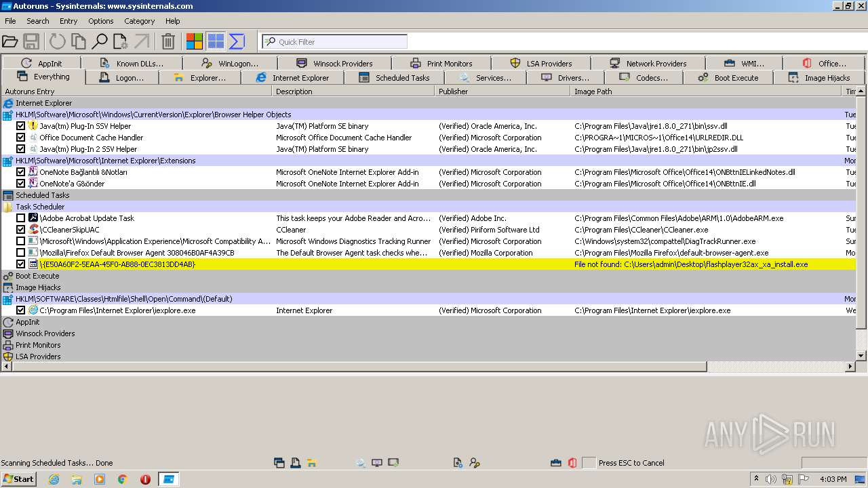Open the Help menu
Screen dimensions: 868x488
coord(173,21)
